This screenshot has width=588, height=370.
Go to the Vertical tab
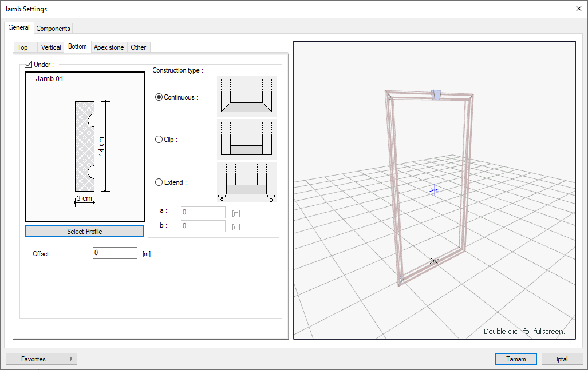pos(51,47)
